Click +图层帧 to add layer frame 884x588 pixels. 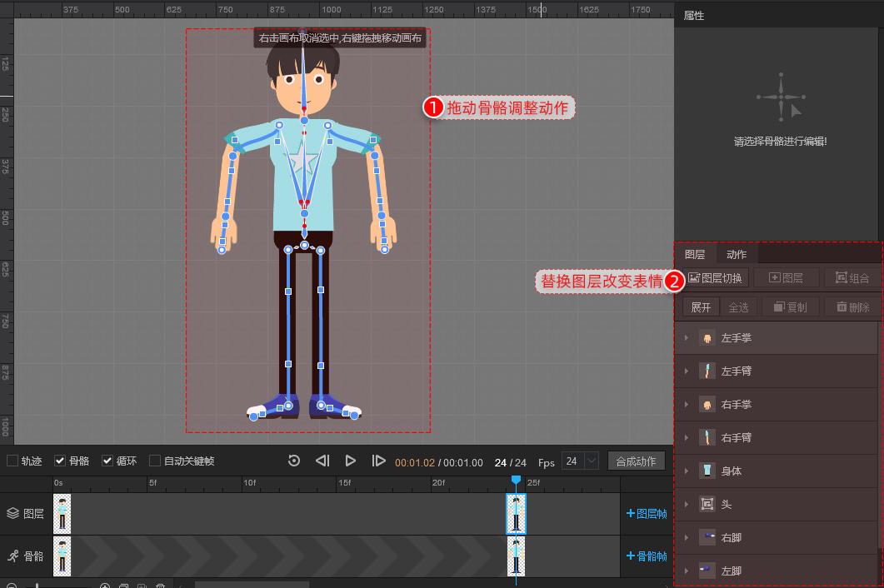646,514
